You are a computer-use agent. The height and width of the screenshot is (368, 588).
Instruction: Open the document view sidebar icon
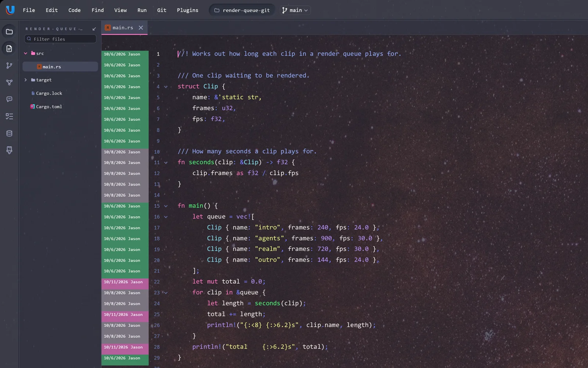coord(10,49)
